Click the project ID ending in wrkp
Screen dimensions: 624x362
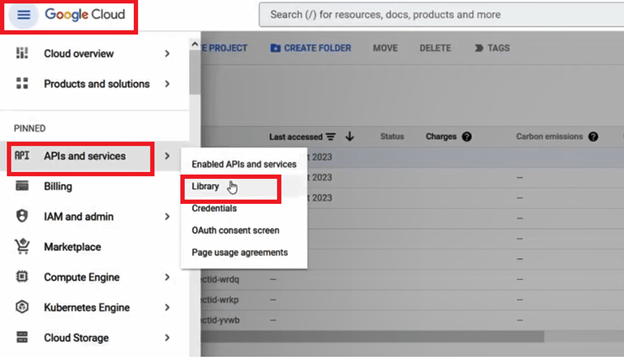click(x=220, y=300)
